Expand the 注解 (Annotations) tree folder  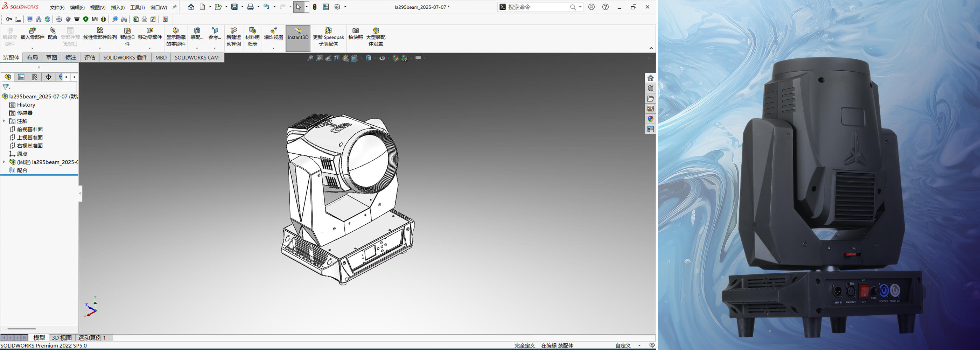coord(4,121)
